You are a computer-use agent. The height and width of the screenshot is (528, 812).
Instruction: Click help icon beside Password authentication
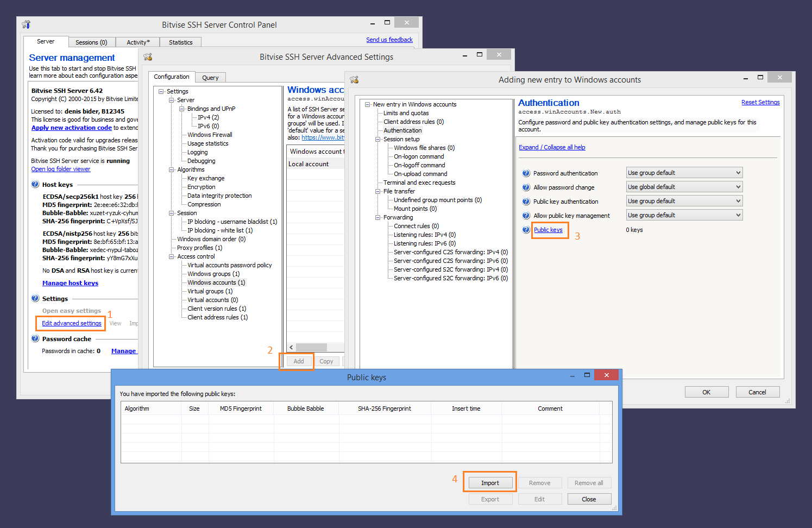coord(526,173)
